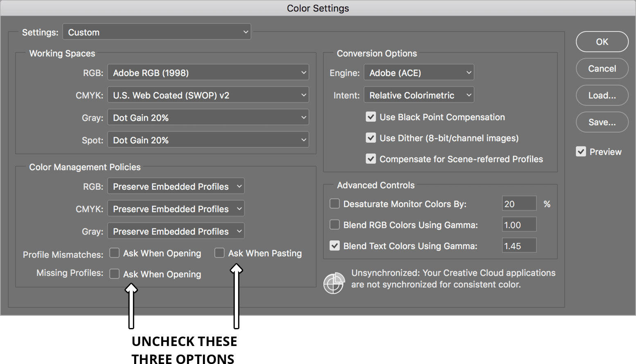Open the Gray working space dropdown
The width and height of the screenshot is (636, 364).
(x=208, y=117)
